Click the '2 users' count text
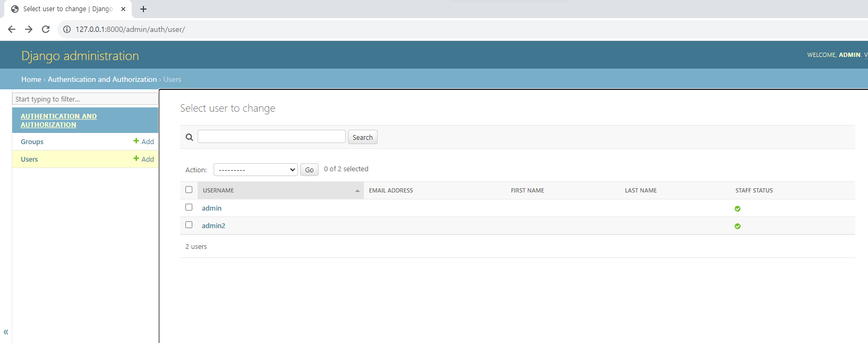Image resolution: width=868 pixels, height=343 pixels. coord(196,246)
